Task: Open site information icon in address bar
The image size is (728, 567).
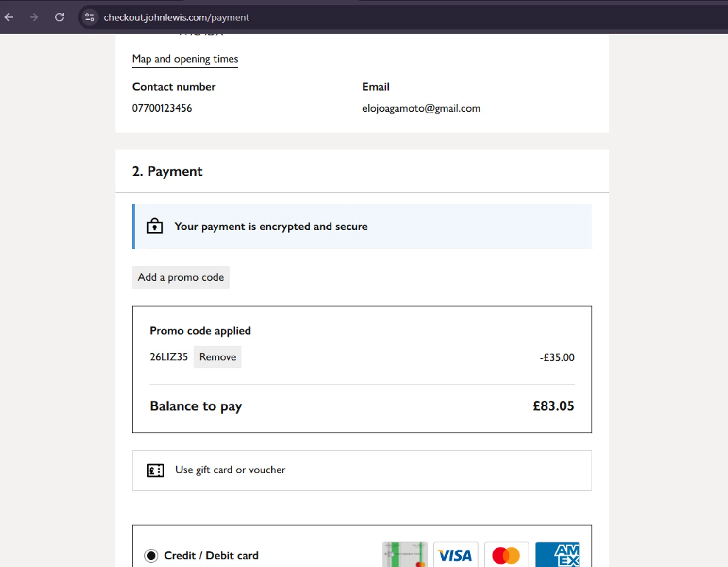Action: tap(90, 17)
